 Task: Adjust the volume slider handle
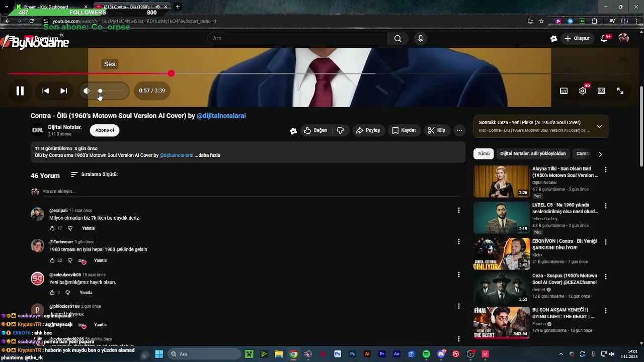100,91
